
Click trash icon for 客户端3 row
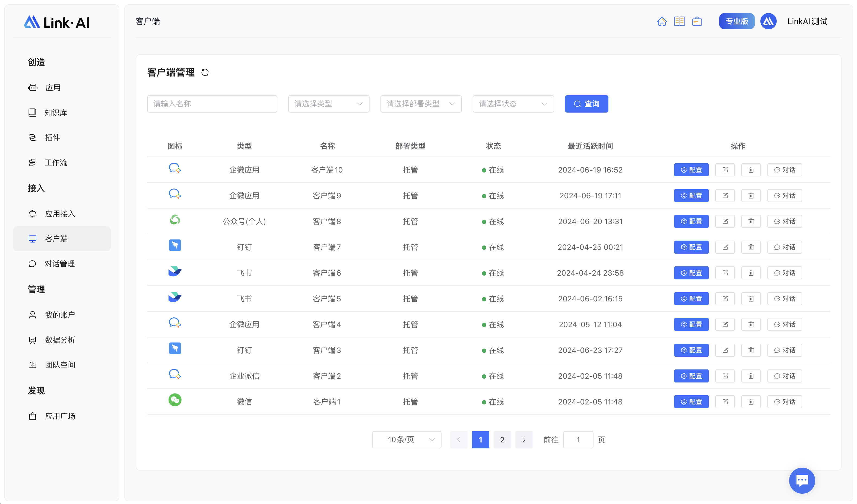(751, 350)
